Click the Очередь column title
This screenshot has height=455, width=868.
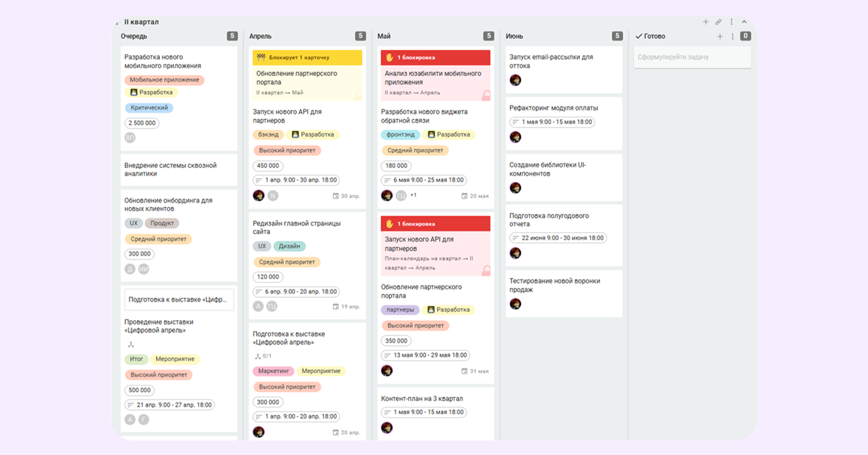tap(134, 36)
